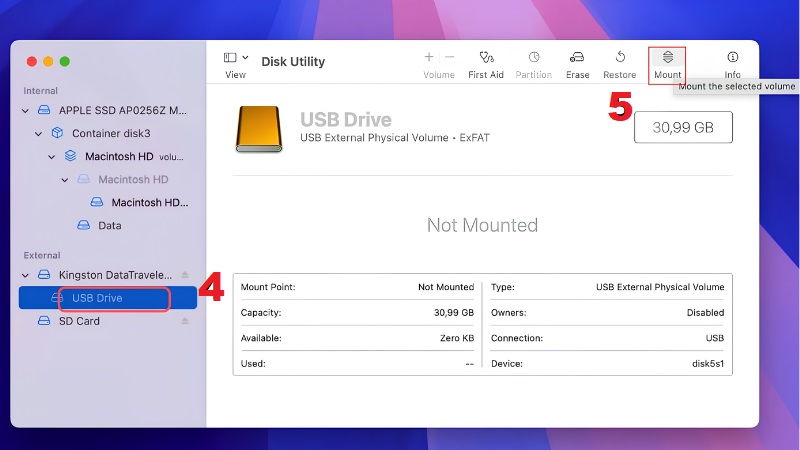Click the SD Card drive icon
This screenshot has height=450, width=800.
click(44, 321)
